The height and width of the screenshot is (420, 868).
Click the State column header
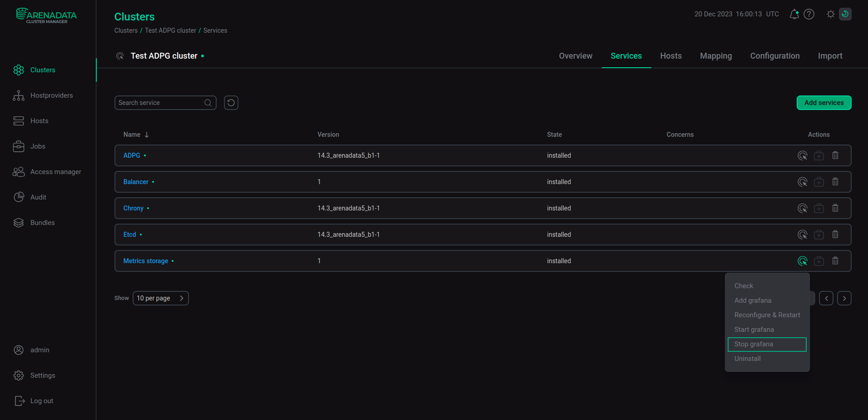pos(554,135)
